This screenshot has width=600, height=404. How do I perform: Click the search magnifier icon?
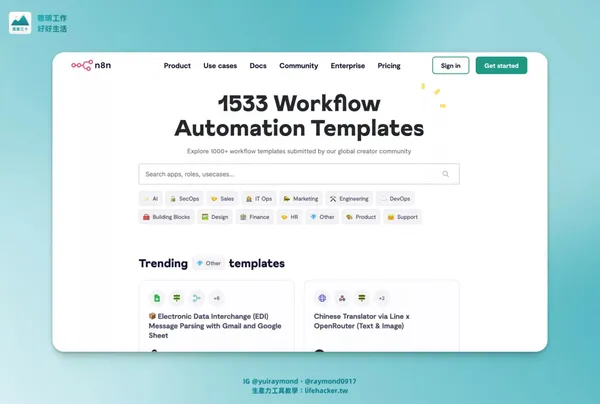click(x=445, y=174)
